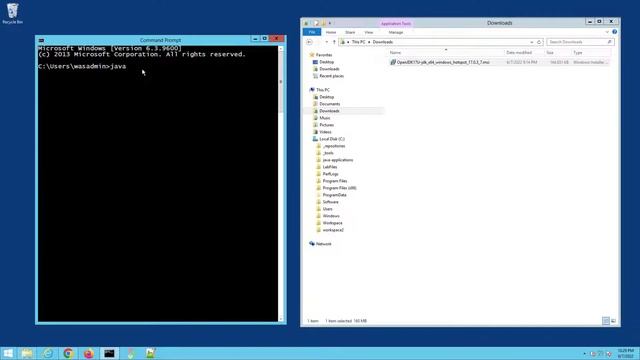
Task: Select Documents under This PC
Action: pyautogui.click(x=329, y=104)
